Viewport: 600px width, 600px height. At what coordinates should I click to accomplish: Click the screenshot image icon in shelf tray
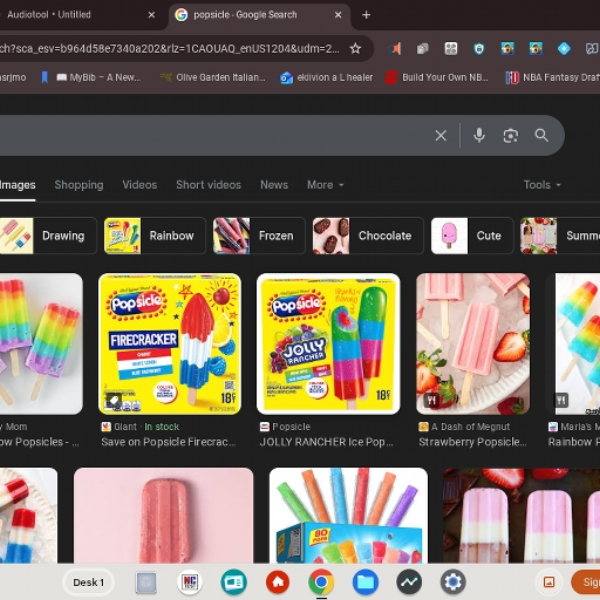pyautogui.click(x=549, y=582)
